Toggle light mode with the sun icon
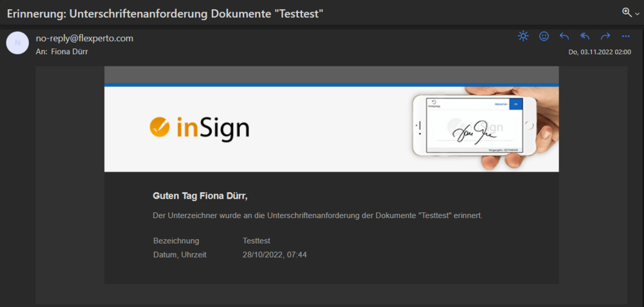 coord(523,36)
